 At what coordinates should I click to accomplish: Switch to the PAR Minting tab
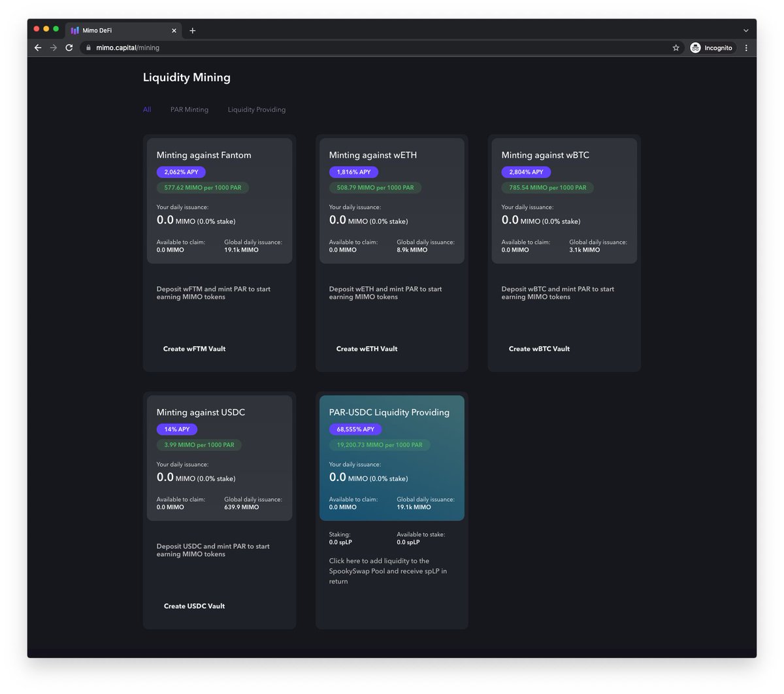click(189, 110)
